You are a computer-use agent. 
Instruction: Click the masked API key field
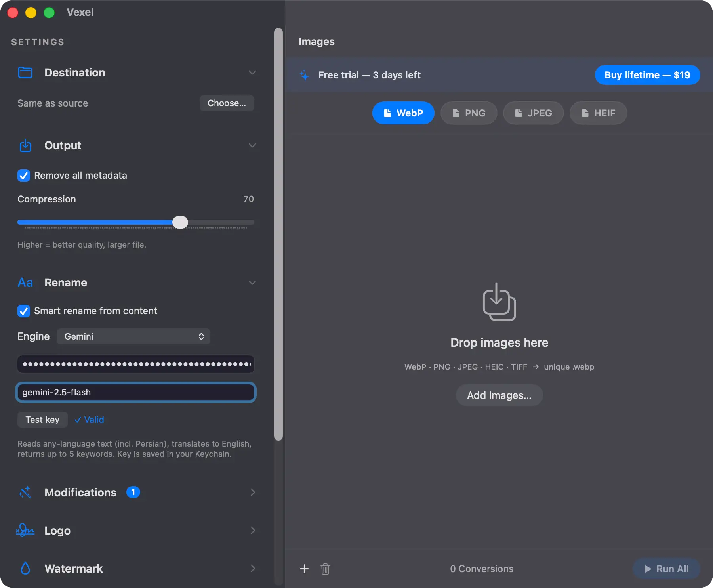pyautogui.click(x=136, y=364)
